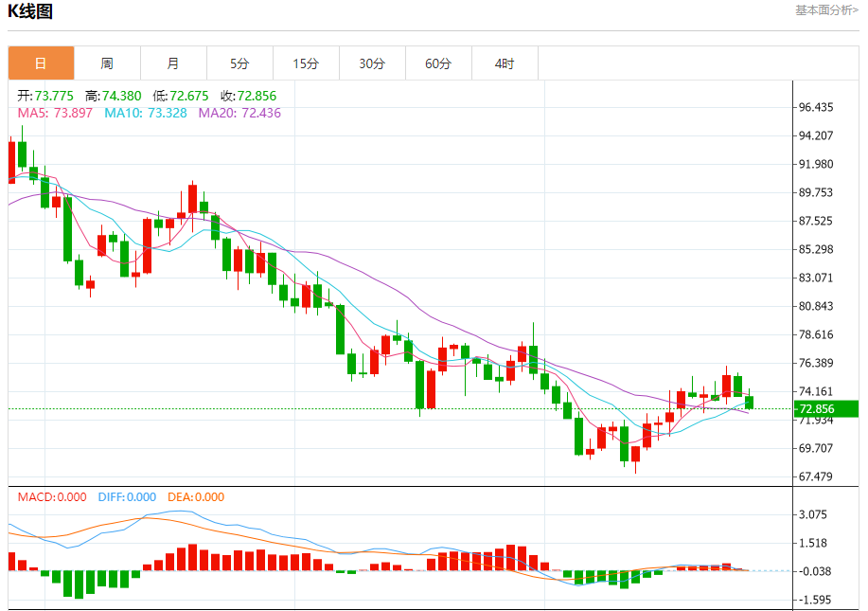This screenshot has width=868, height=611.
Task: Click the 高:74.380 high price value
Action: click(x=114, y=96)
